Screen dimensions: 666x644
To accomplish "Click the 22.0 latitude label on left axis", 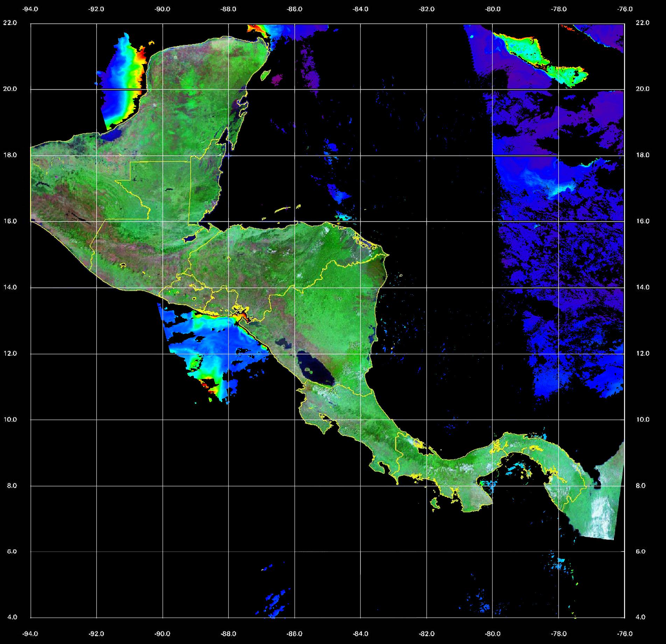I will pos(10,23).
